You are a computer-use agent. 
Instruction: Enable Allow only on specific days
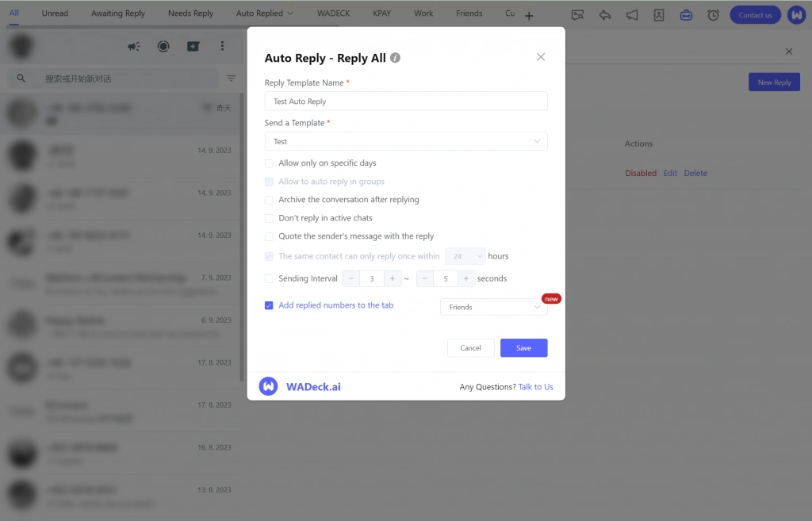click(270, 163)
